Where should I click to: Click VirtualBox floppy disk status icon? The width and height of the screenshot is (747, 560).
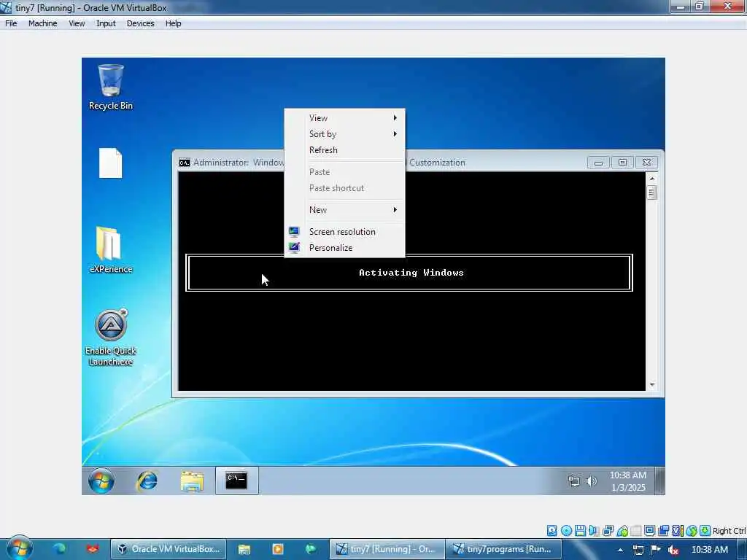(x=580, y=531)
